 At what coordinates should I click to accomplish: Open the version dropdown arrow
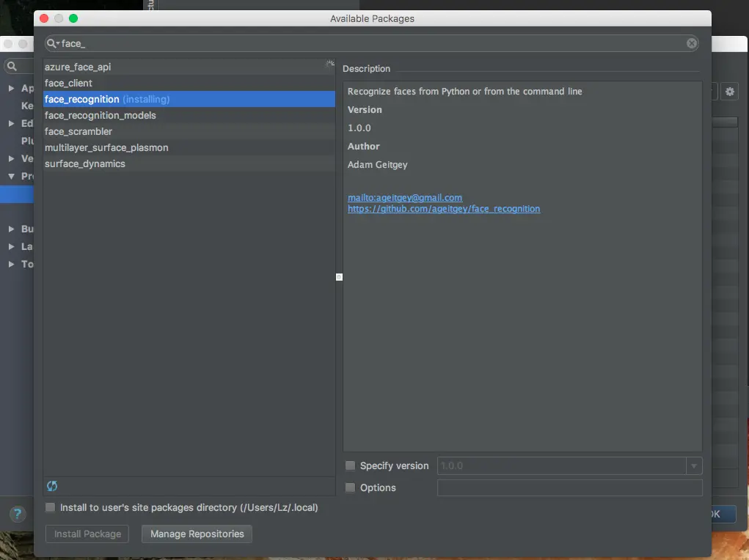(693, 465)
